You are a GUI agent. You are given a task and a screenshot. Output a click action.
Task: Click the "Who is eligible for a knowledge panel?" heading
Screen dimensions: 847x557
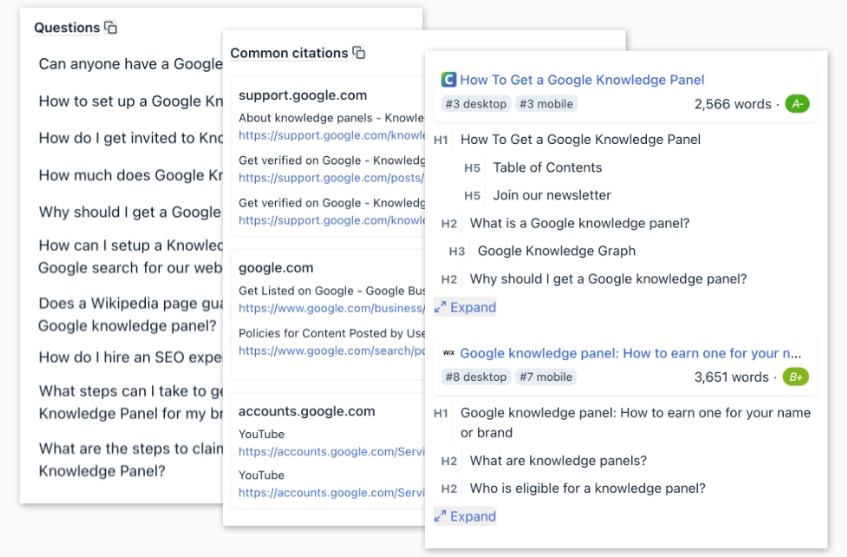click(587, 488)
